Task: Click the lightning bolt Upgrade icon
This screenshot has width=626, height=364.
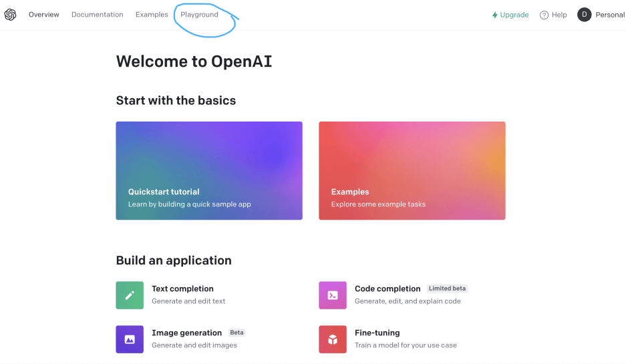Action: (x=494, y=15)
